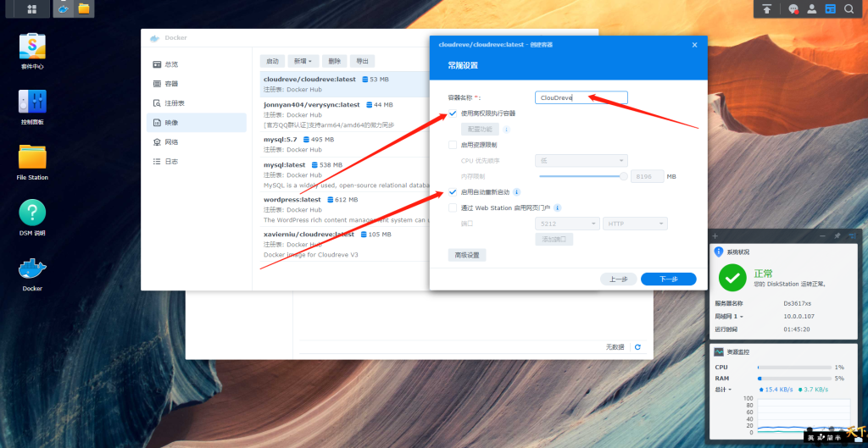Select cloudreve/cloudreve:latest image row

coord(344,84)
